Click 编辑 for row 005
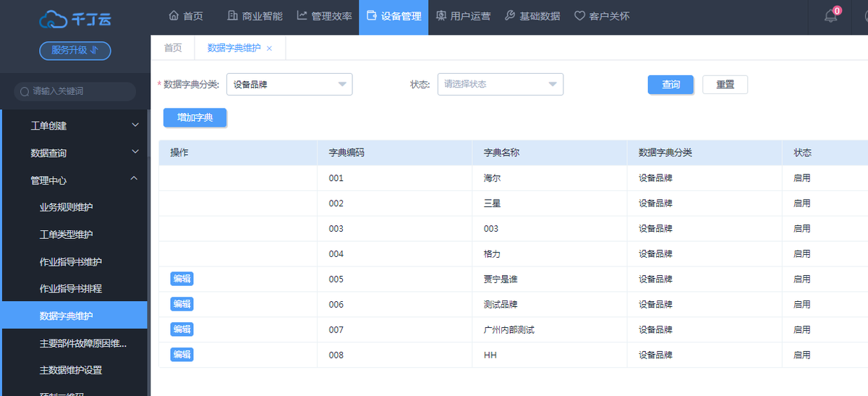The width and height of the screenshot is (868, 396). 182,278
